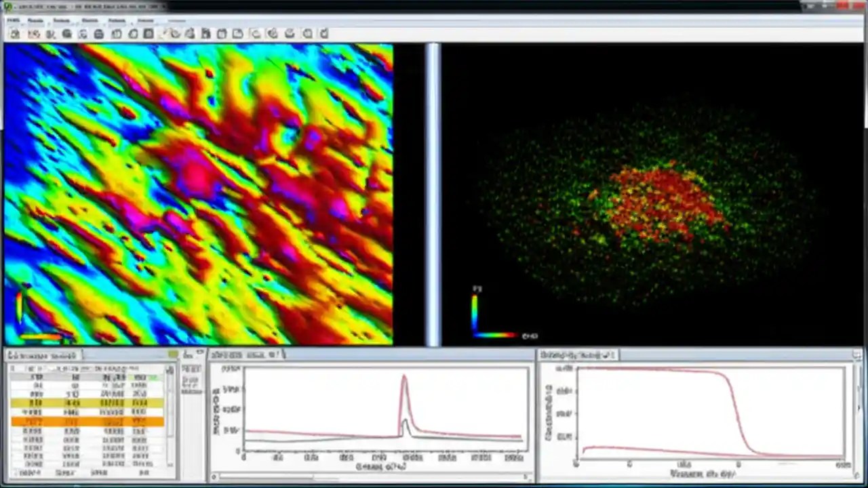Click the globe-shaped toolbar icon
Screen dimensions: 868x488
point(66,34)
